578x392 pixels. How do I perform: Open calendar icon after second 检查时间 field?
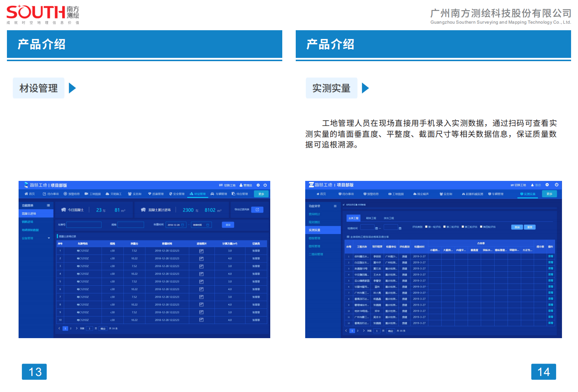pos(400,228)
